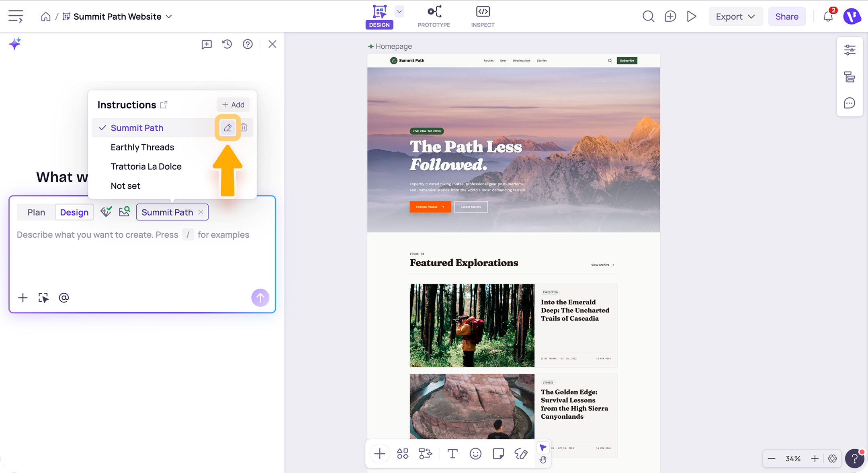Delete the Summit Path instruction
This screenshot has width=868, height=473.
(244, 128)
